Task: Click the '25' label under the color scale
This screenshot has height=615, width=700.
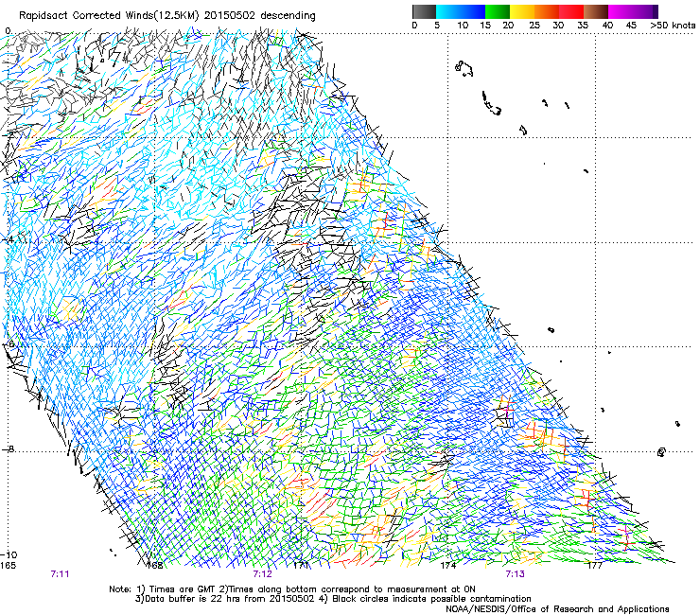Action: (x=534, y=26)
